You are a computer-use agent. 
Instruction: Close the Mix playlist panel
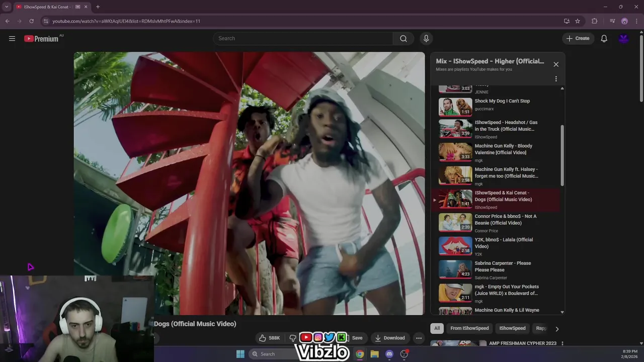(556, 64)
